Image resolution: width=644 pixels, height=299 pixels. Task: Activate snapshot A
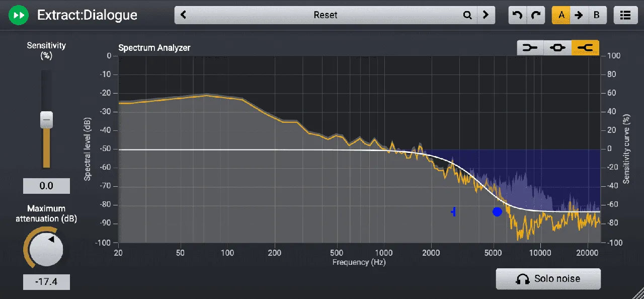(x=561, y=15)
